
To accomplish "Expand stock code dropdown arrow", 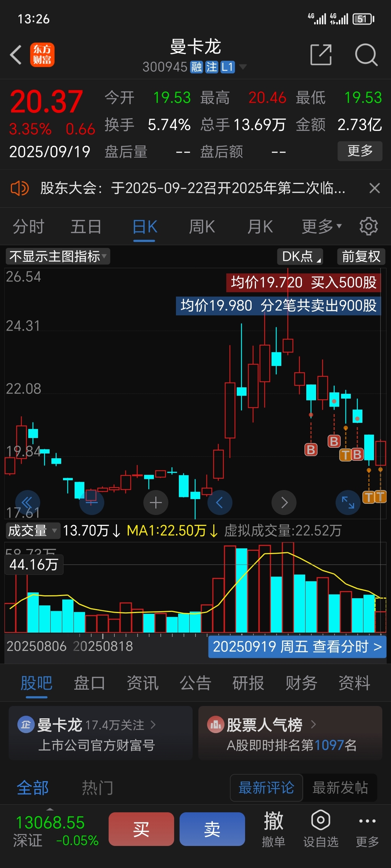I will click(x=243, y=67).
